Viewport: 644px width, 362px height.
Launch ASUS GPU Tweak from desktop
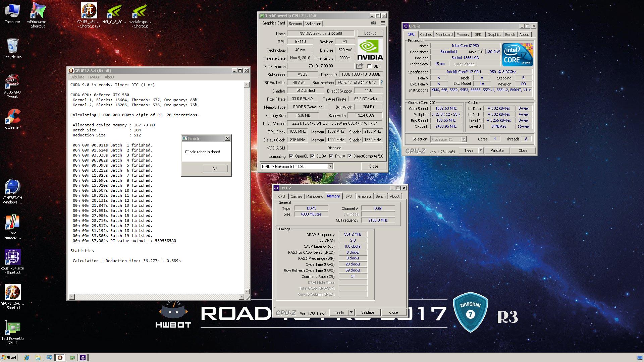12,86
